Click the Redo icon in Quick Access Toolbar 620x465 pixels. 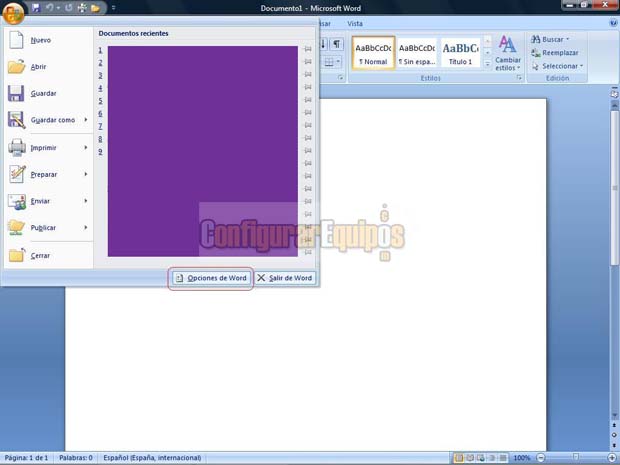pos(69,8)
